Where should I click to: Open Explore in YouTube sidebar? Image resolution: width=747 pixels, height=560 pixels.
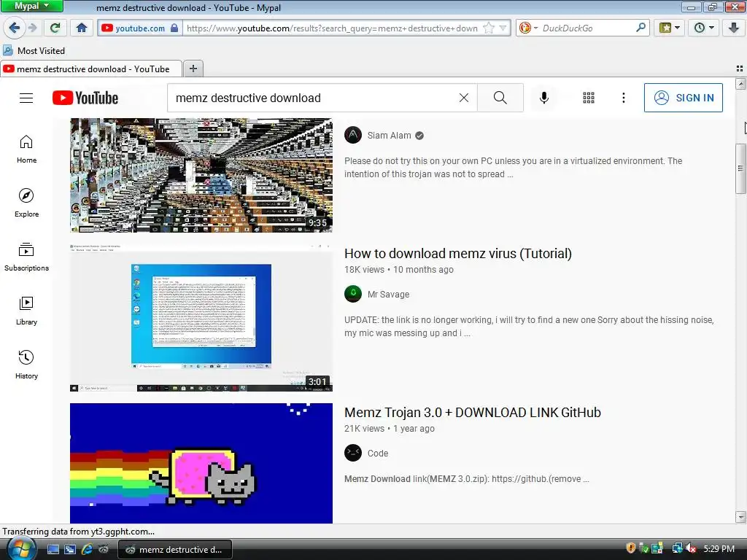tap(26, 203)
